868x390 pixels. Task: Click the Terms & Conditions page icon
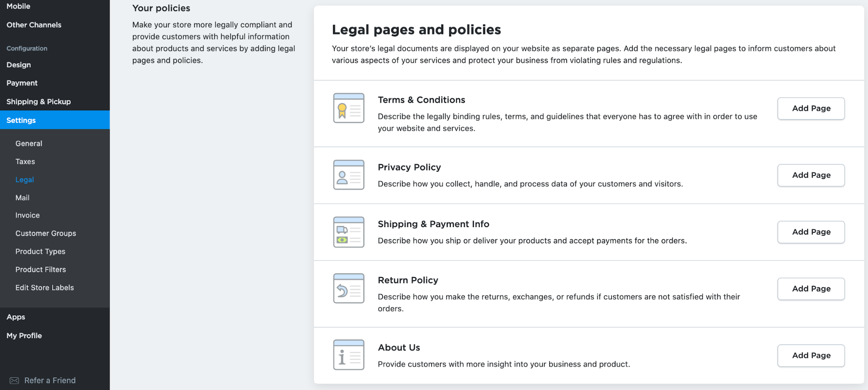click(x=349, y=108)
